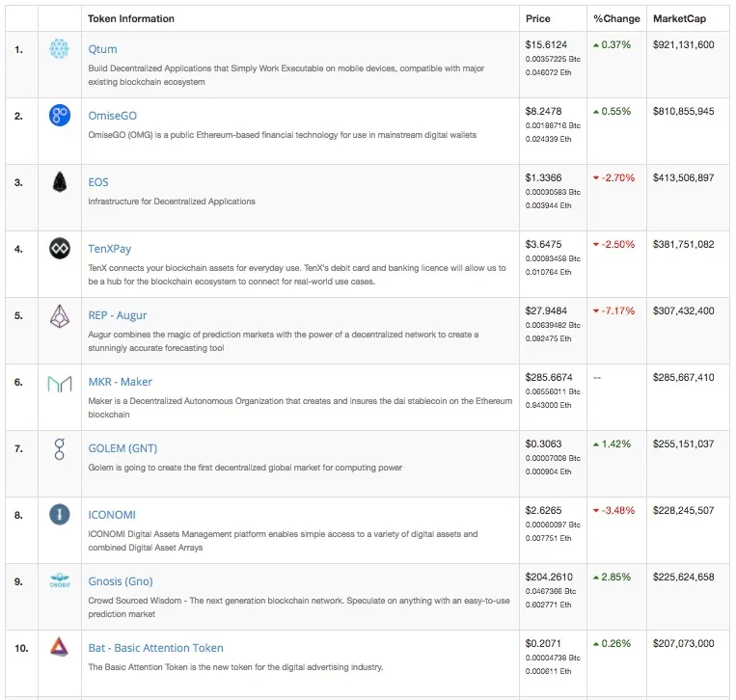Click the Golem description about computing power
Screen dimensions: 736x700
(x=245, y=468)
